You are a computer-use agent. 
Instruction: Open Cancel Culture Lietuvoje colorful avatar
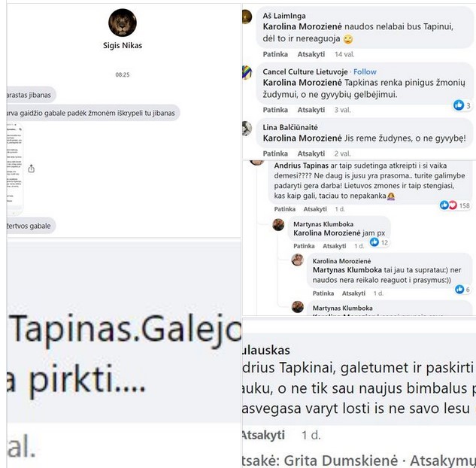247,72
